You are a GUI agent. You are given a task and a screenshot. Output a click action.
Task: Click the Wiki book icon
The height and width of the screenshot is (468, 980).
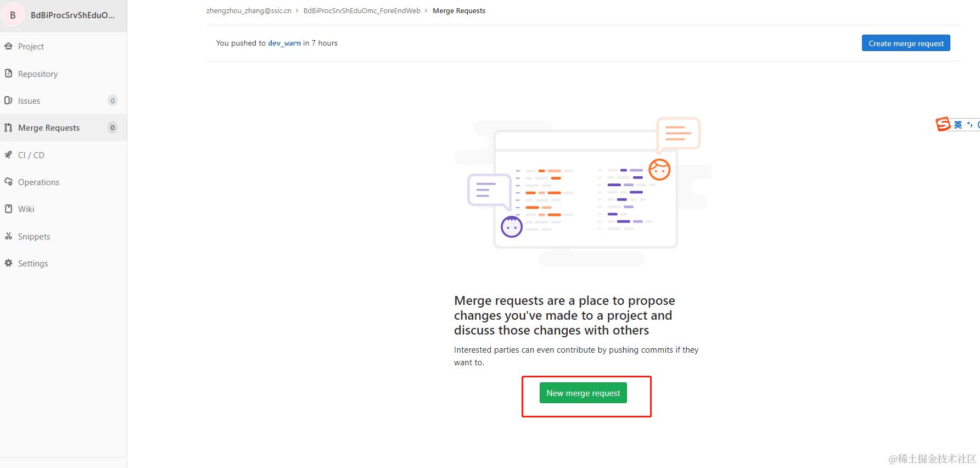click(8, 209)
